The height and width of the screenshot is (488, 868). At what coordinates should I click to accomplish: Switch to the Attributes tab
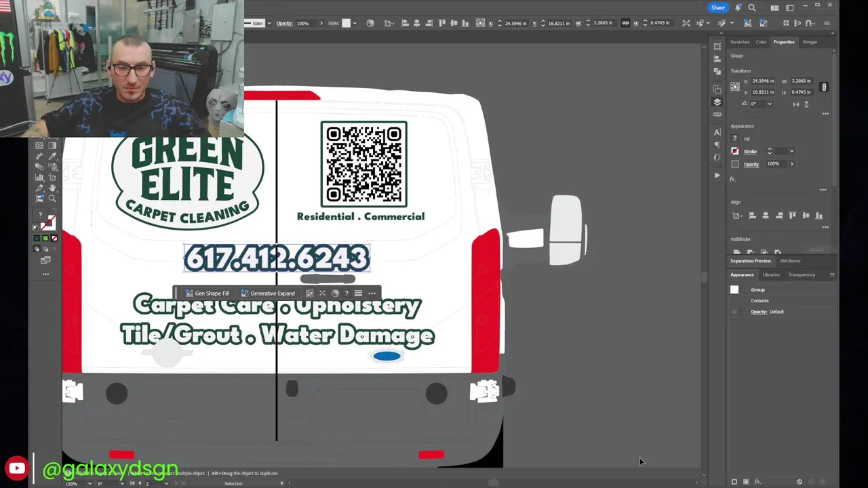790,261
